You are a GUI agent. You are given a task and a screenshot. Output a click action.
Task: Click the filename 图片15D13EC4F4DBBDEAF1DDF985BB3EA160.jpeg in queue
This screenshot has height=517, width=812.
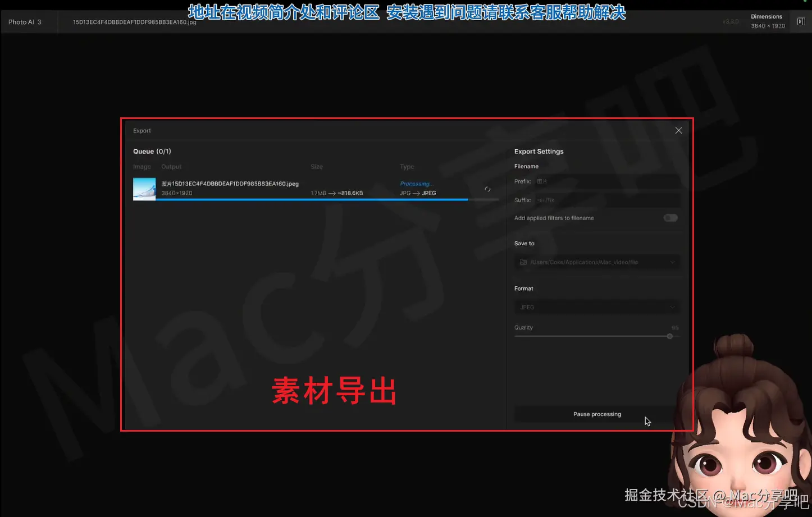[229, 184]
